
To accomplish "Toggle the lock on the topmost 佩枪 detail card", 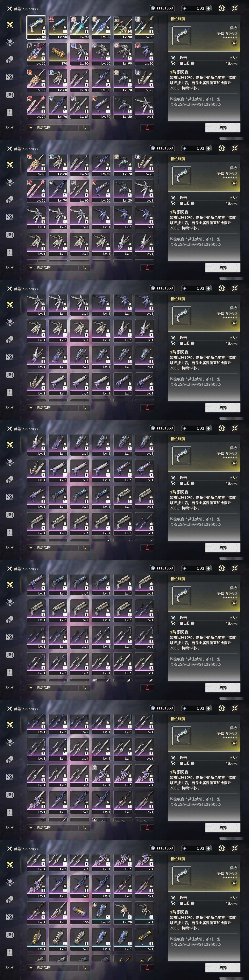I will [x=234, y=43].
